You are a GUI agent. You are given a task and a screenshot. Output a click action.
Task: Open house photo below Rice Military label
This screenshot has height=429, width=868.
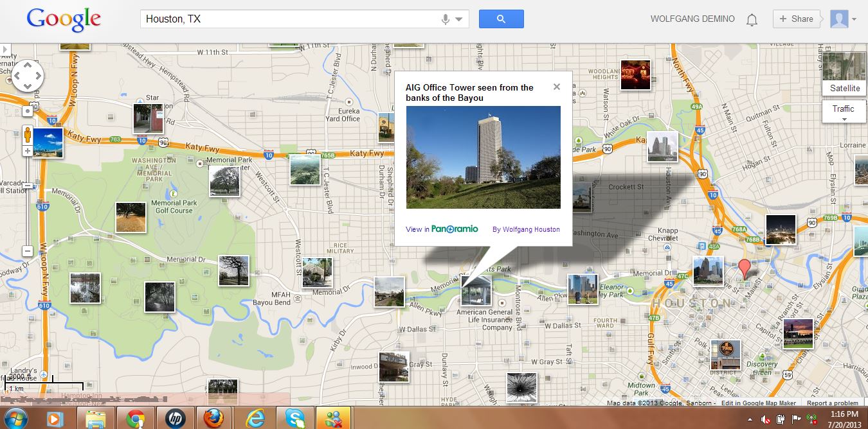[x=318, y=273]
